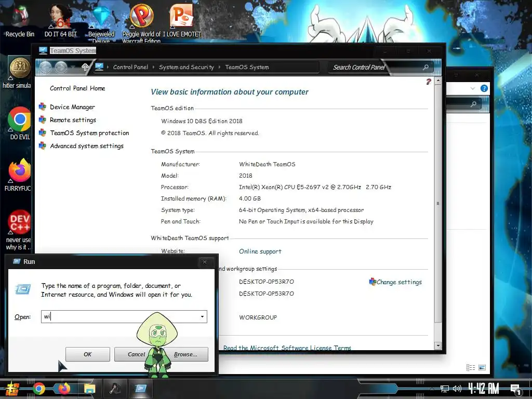This screenshot has width=532, height=399.
Task: Click the TeamOS System breadcrumb
Action: tap(247, 67)
